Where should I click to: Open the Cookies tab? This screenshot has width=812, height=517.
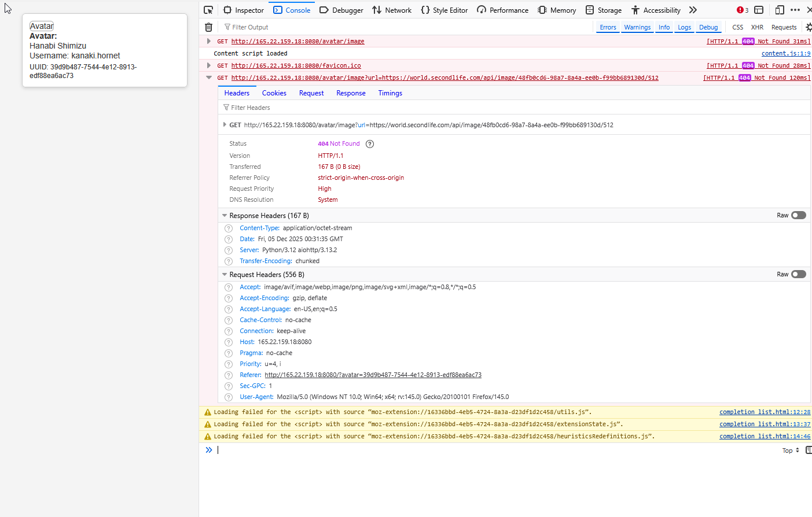(274, 93)
